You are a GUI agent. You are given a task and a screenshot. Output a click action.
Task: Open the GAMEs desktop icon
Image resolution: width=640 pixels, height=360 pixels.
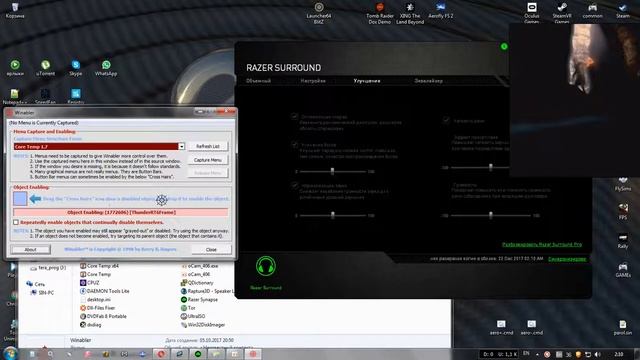(623, 269)
